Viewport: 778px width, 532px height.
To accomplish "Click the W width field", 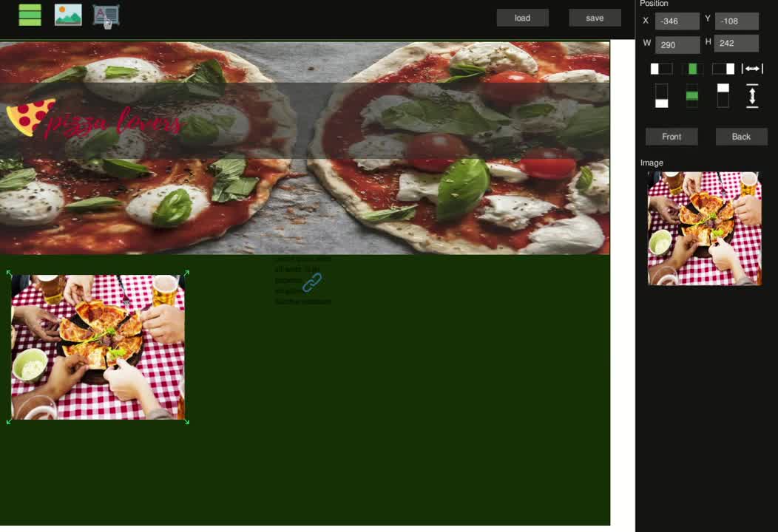I will click(677, 44).
